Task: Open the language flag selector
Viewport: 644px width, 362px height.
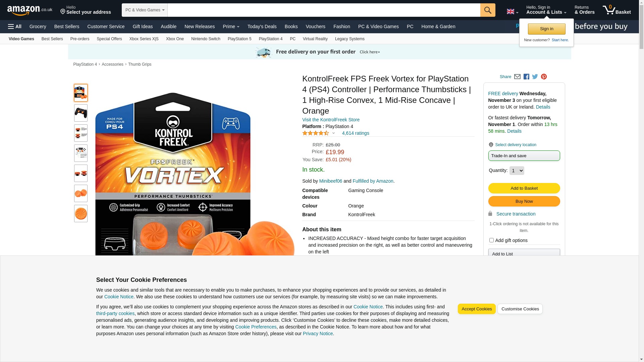Action: (512, 11)
